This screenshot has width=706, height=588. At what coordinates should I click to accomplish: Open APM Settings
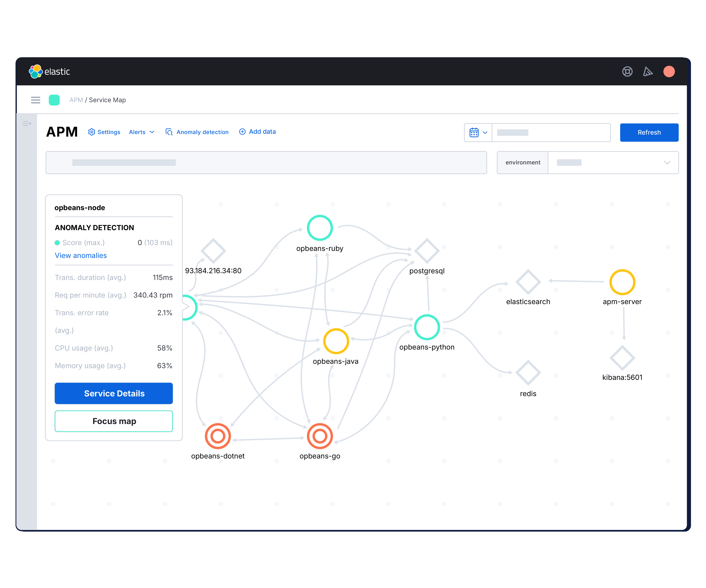point(104,132)
